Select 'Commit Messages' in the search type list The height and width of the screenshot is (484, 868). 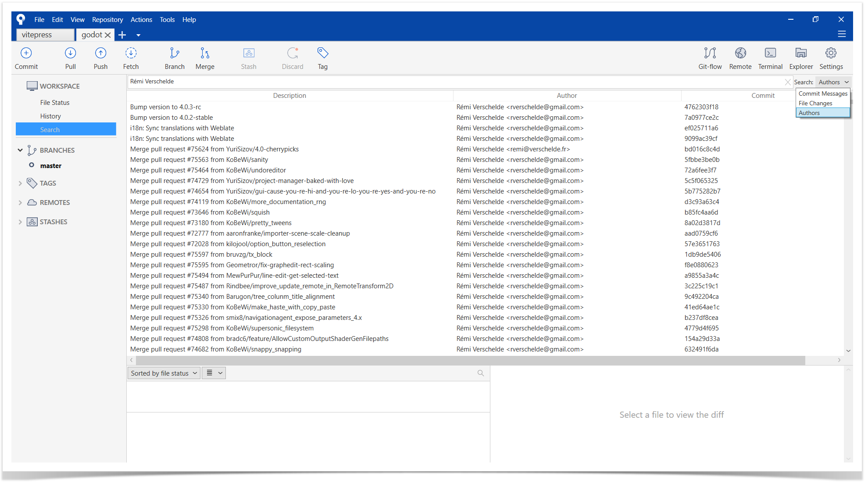[823, 93]
